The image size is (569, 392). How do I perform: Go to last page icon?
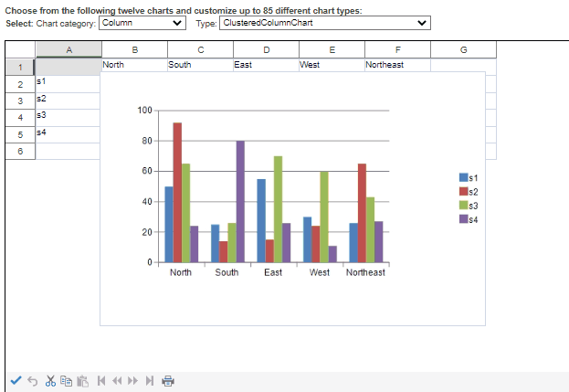coord(149,380)
